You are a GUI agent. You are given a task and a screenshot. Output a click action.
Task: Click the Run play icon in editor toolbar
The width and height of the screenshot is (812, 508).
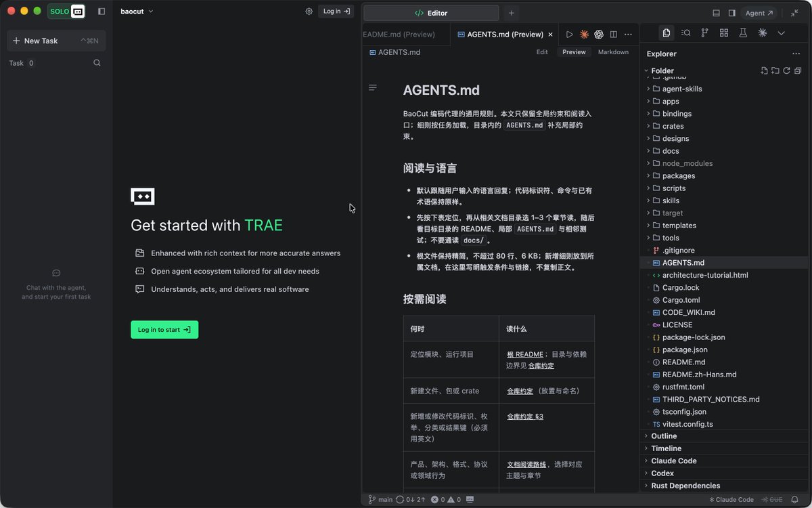pyautogui.click(x=569, y=35)
